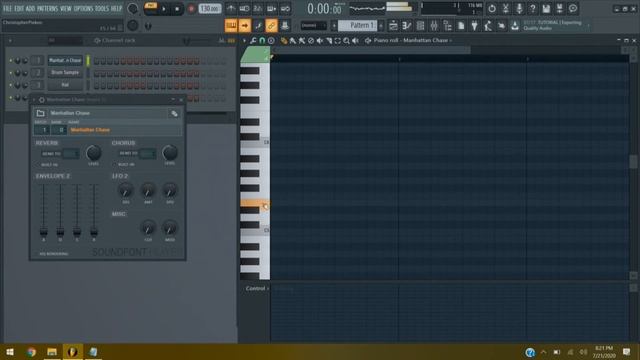Select the piano roll paint brush tool
The height and width of the screenshot is (360, 640).
click(x=293, y=40)
